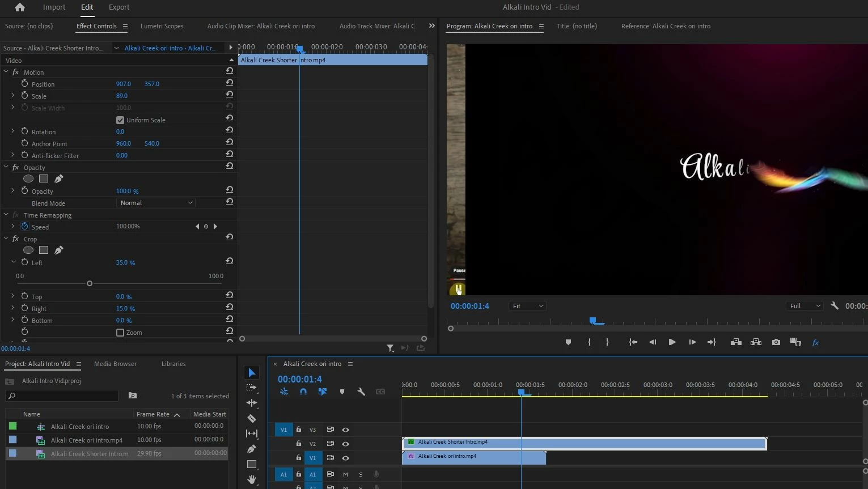Select the Selection tool arrow

click(x=252, y=372)
